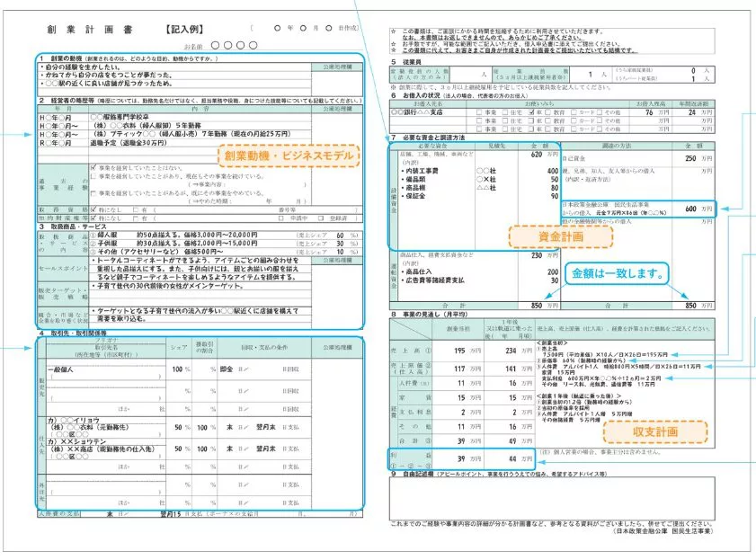
Task: Click the footer "(日本政策金融公庫 国民生活事業)"
Action: pyautogui.click(x=663, y=531)
